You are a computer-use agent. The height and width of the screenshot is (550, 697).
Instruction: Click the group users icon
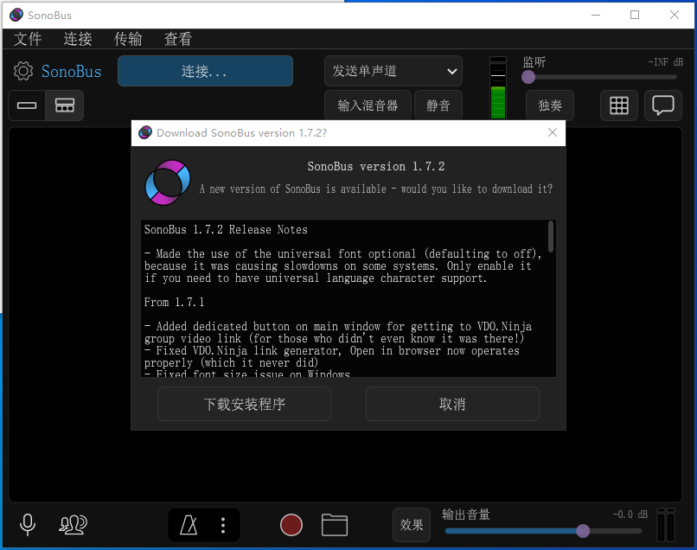[73, 525]
